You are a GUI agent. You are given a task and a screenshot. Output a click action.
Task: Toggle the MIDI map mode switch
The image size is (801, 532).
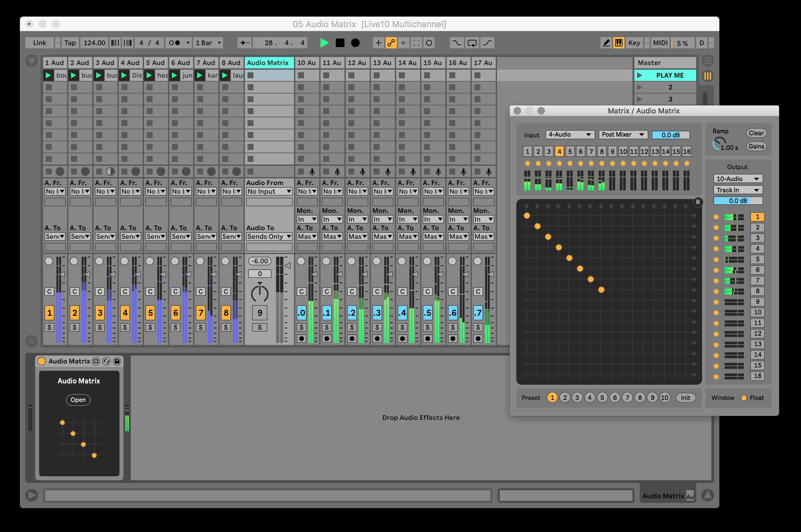(x=660, y=43)
